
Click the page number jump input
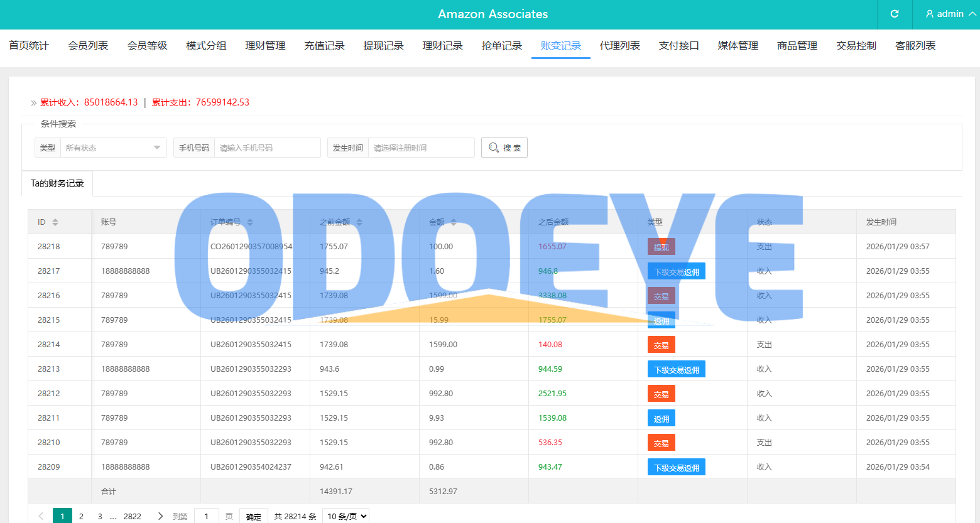tap(207, 516)
